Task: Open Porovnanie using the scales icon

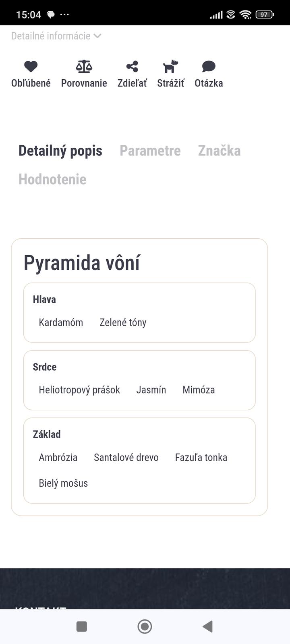Action: pyautogui.click(x=84, y=66)
